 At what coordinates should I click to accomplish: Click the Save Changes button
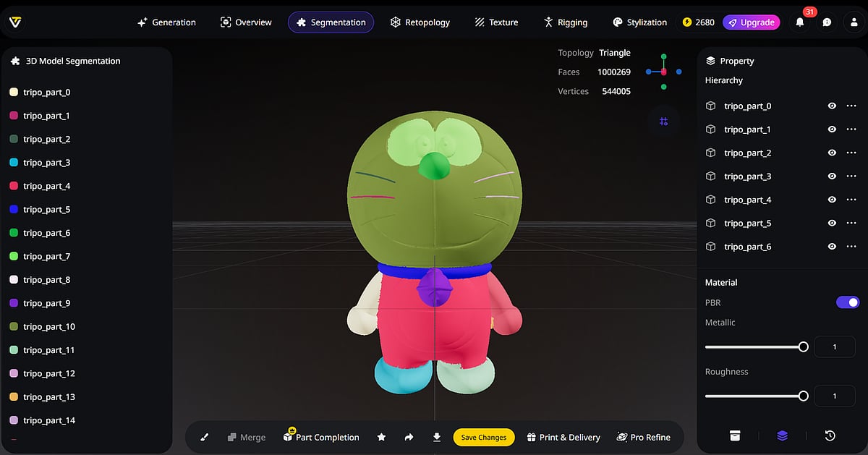coord(484,437)
